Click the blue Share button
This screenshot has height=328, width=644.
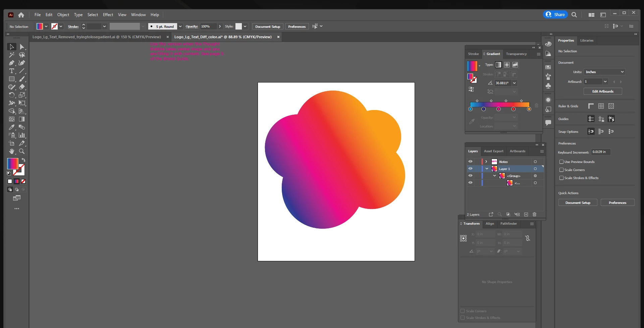[555, 14]
